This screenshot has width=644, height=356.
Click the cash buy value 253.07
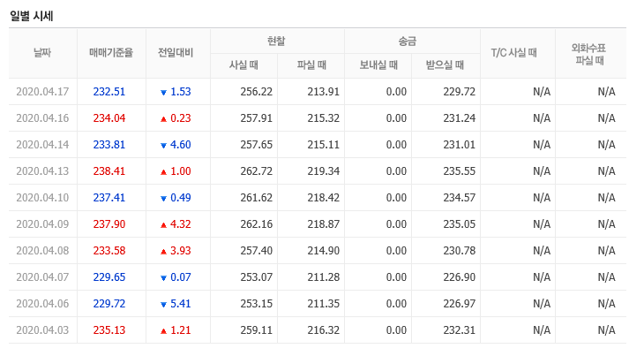(x=257, y=277)
